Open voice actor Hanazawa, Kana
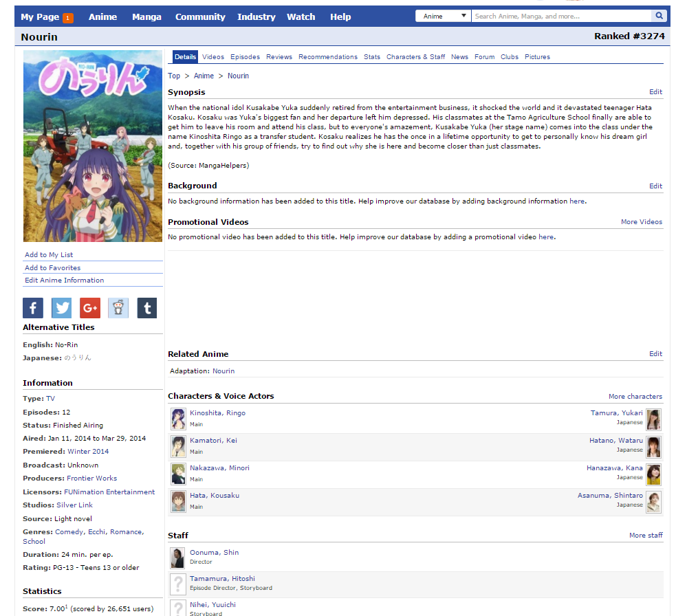 tap(614, 468)
